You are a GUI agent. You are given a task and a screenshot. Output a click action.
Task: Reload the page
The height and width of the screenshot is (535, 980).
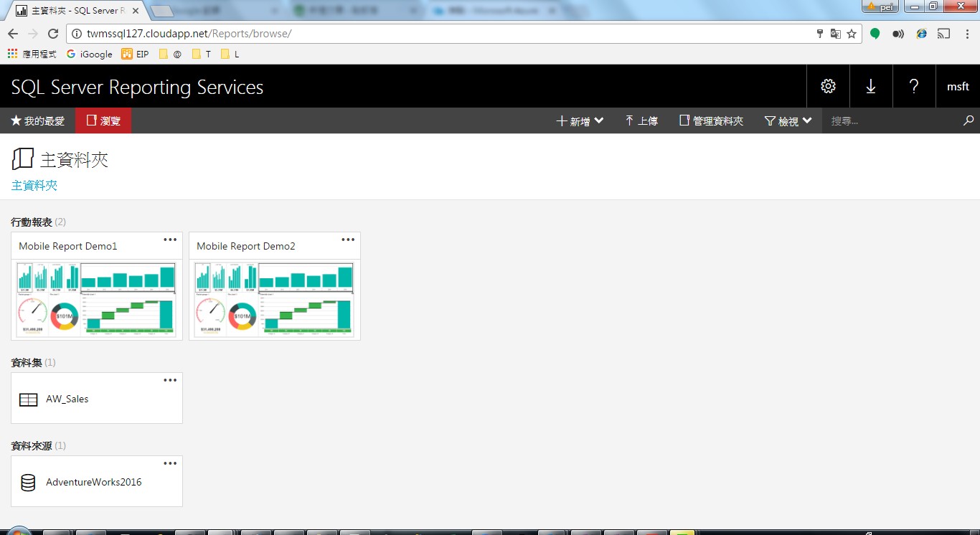click(x=52, y=34)
